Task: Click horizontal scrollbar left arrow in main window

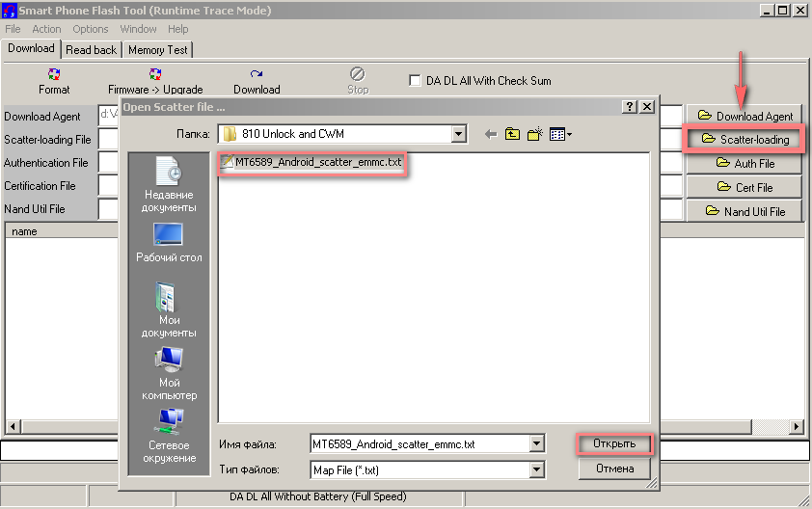Action: pos(13,427)
